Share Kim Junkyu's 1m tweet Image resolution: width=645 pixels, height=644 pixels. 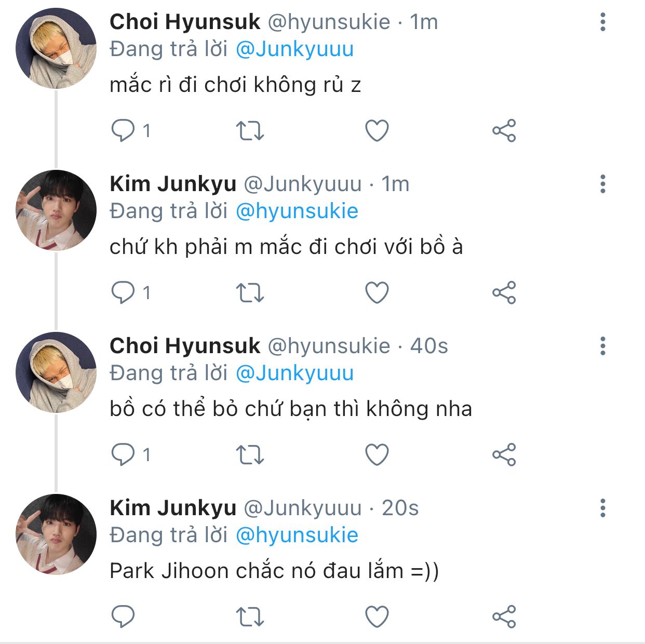click(504, 292)
